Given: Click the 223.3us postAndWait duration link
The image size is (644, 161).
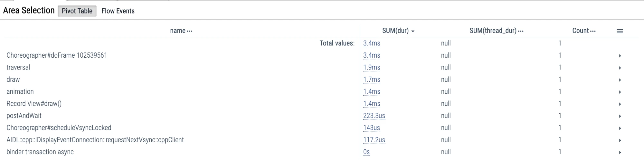Looking at the screenshot, I should click(x=374, y=116).
